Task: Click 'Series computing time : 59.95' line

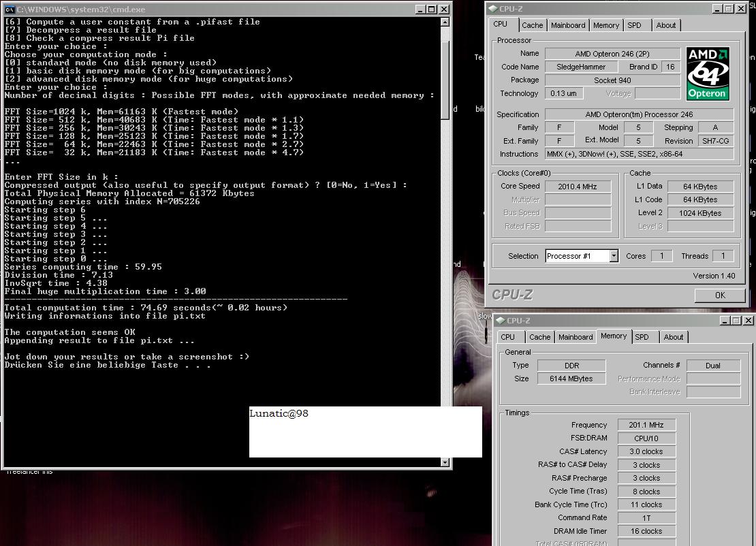Action: pos(83,266)
